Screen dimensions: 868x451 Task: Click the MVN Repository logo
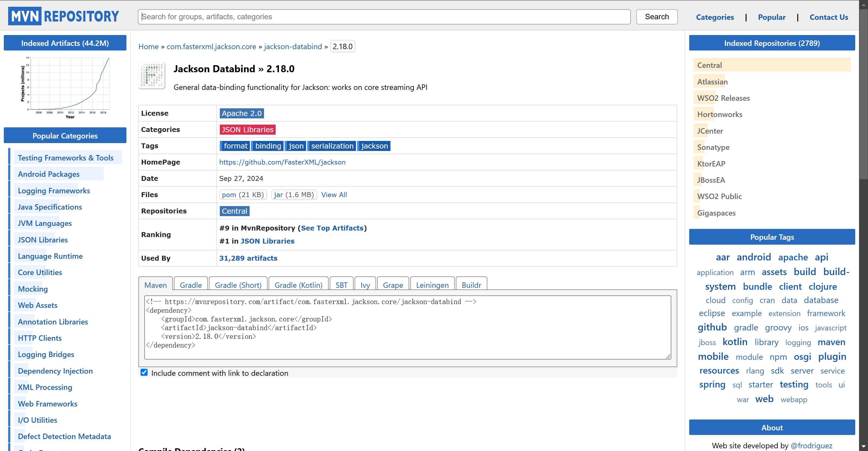click(x=64, y=16)
